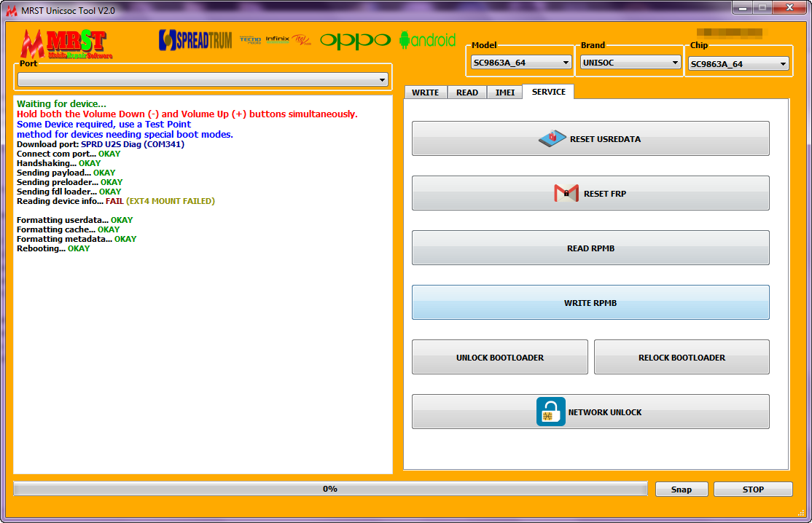Click the 'Rebooting... OKAY' log line

[x=52, y=248]
